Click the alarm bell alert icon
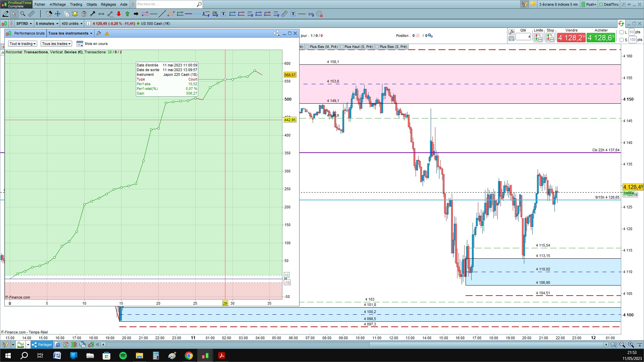 75,14
